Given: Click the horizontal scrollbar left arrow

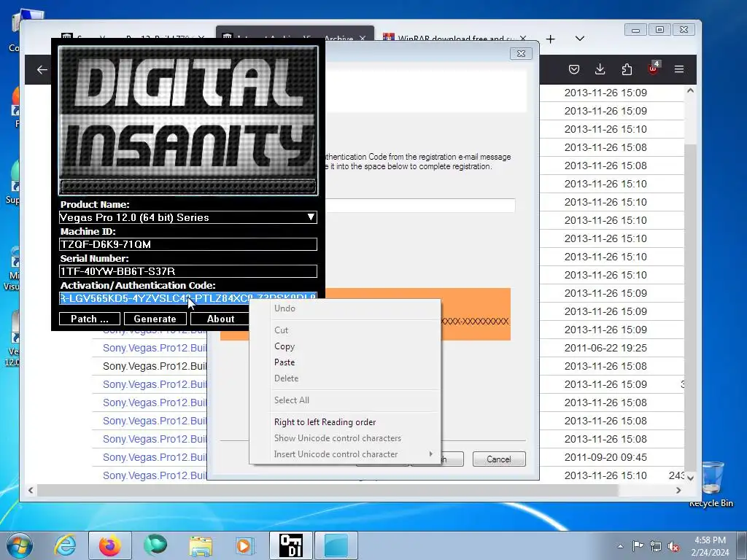Looking at the screenshot, I should pos(31,490).
